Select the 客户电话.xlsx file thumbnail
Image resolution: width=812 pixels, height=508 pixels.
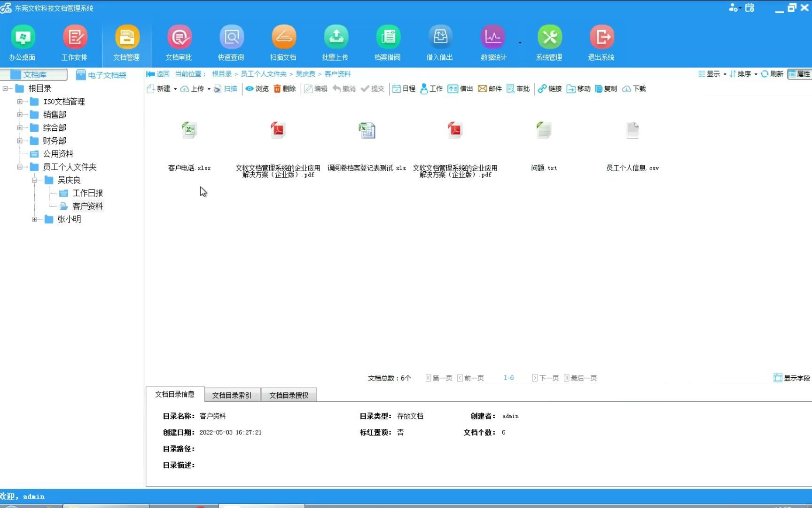point(189,130)
